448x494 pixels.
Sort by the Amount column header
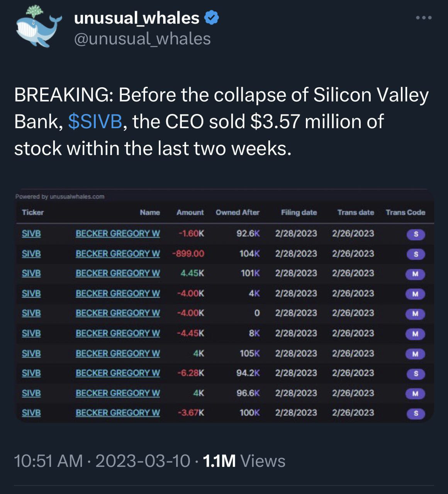click(190, 212)
